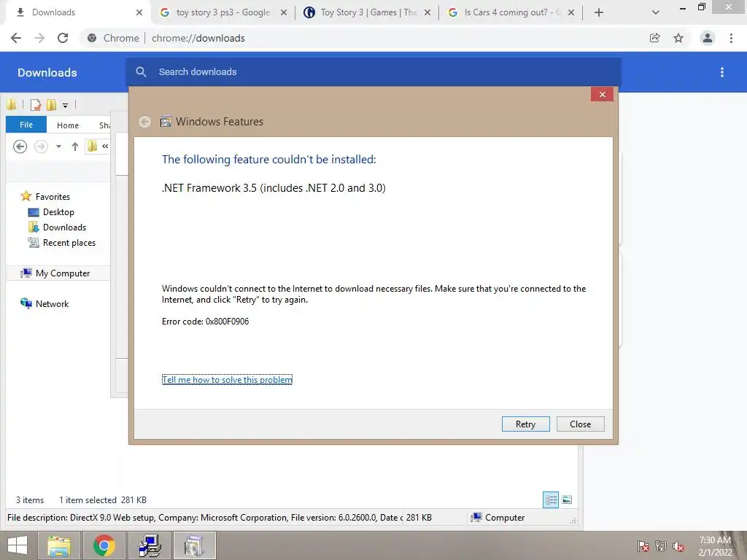Click the magnifier icon in downloads search
The image size is (747, 560).
pyautogui.click(x=141, y=72)
